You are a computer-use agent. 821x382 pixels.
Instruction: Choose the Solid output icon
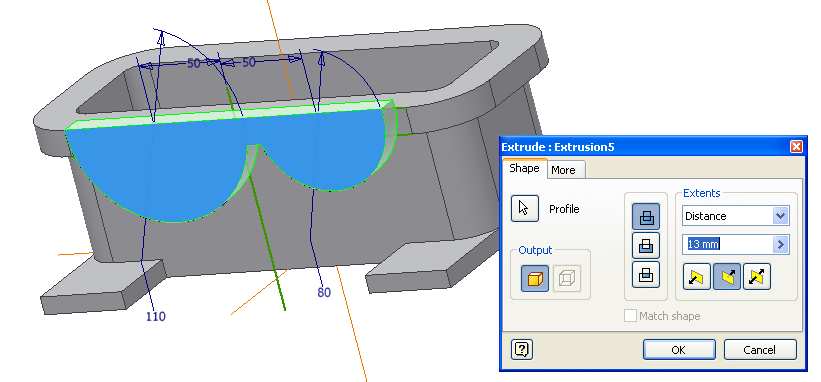pyautogui.click(x=535, y=278)
